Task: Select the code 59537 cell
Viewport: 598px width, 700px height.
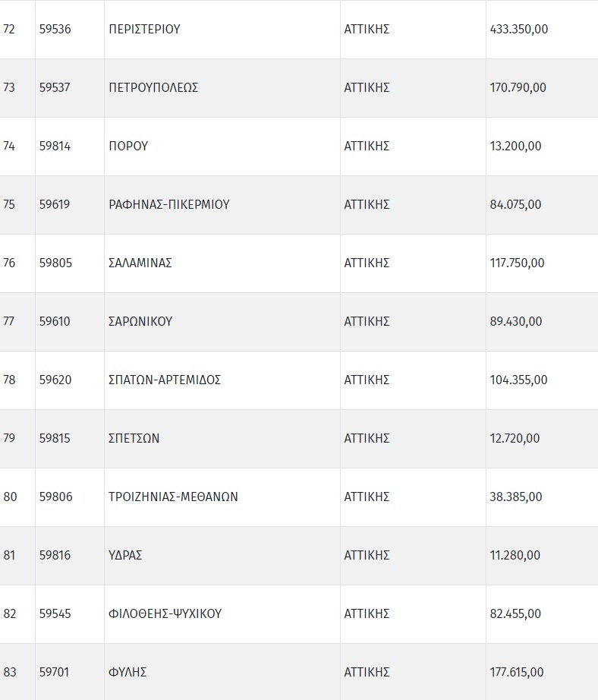Action: coord(55,88)
